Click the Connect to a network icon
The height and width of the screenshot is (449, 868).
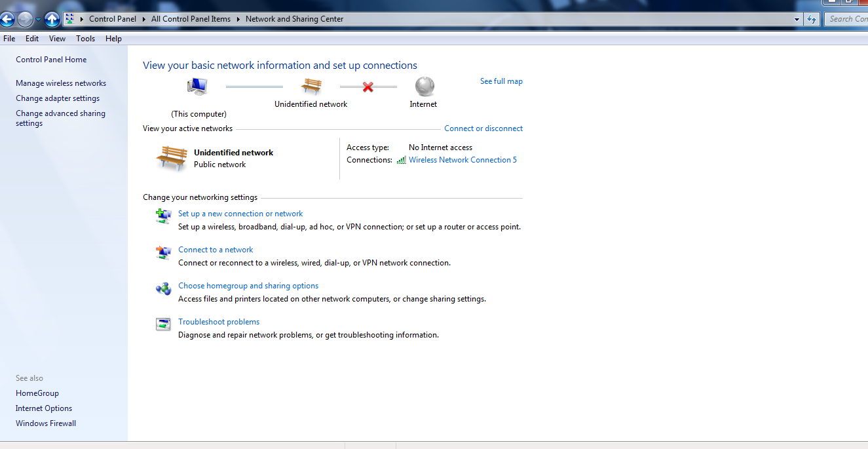pos(163,252)
